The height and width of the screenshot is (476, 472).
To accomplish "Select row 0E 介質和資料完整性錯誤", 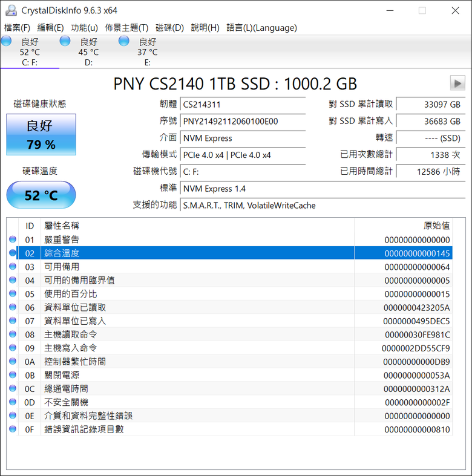I will (x=229, y=416).
